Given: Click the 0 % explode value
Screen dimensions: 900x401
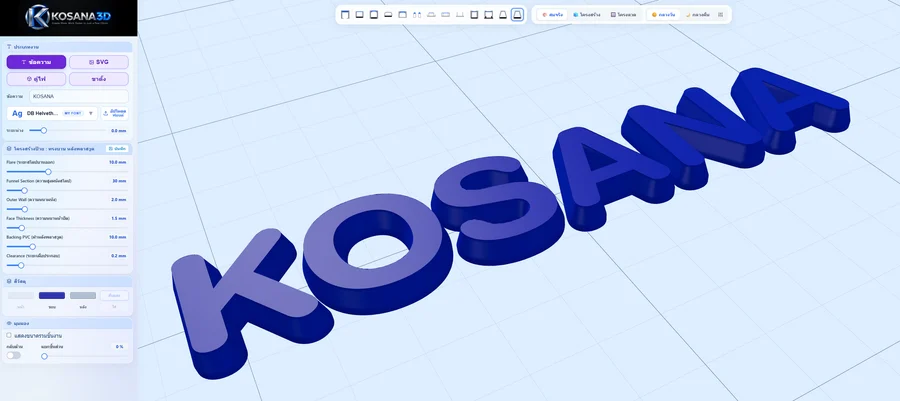Looking at the screenshot, I should point(119,347).
